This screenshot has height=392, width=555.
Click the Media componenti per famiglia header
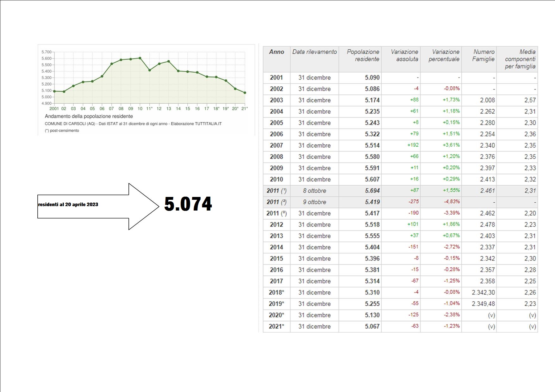click(520, 59)
